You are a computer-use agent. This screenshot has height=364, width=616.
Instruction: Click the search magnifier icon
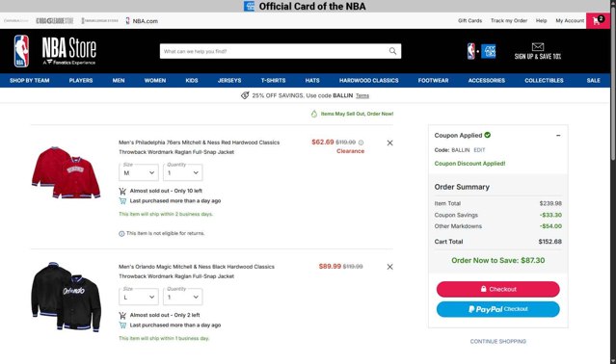point(392,51)
